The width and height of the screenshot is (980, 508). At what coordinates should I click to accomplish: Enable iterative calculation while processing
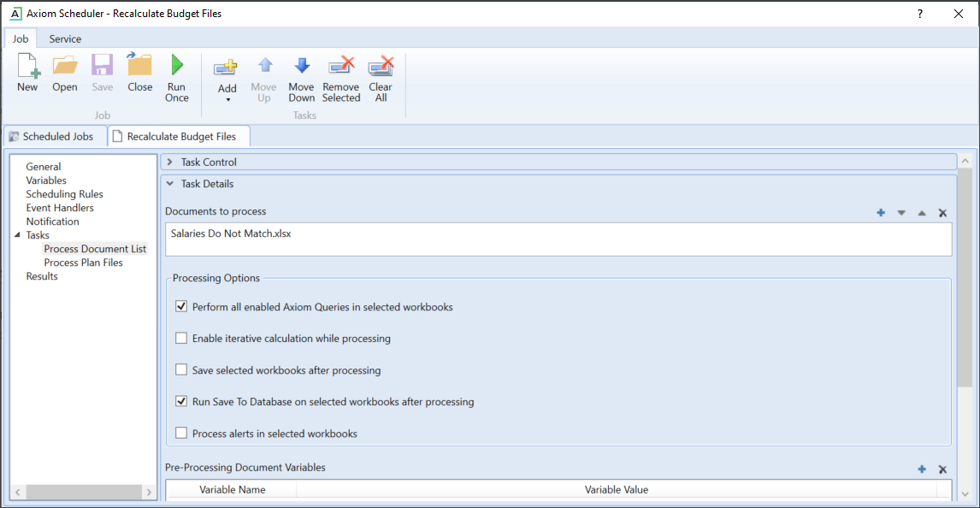pyautogui.click(x=181, y=339)
